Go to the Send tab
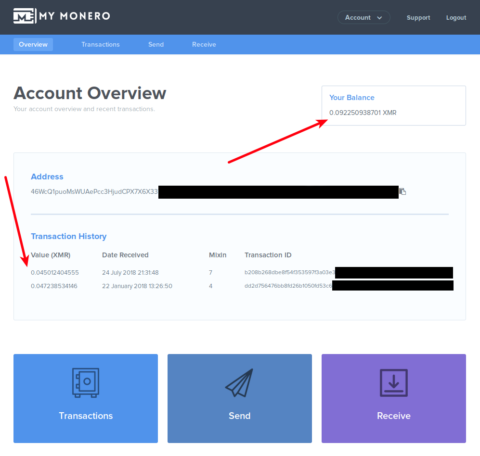Viewport: 480px width, 456px height. pos(156,44)
